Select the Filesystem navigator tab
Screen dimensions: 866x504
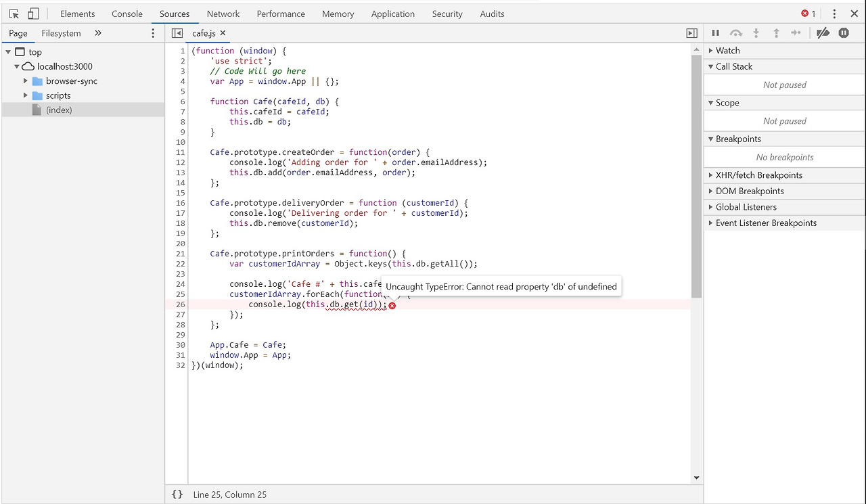[61, 33]
